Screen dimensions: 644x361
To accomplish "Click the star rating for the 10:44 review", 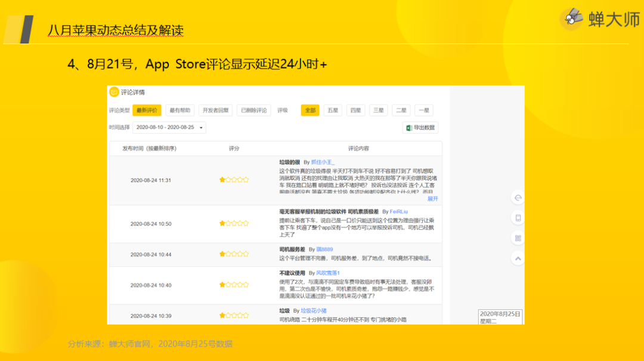I will 234,254.
